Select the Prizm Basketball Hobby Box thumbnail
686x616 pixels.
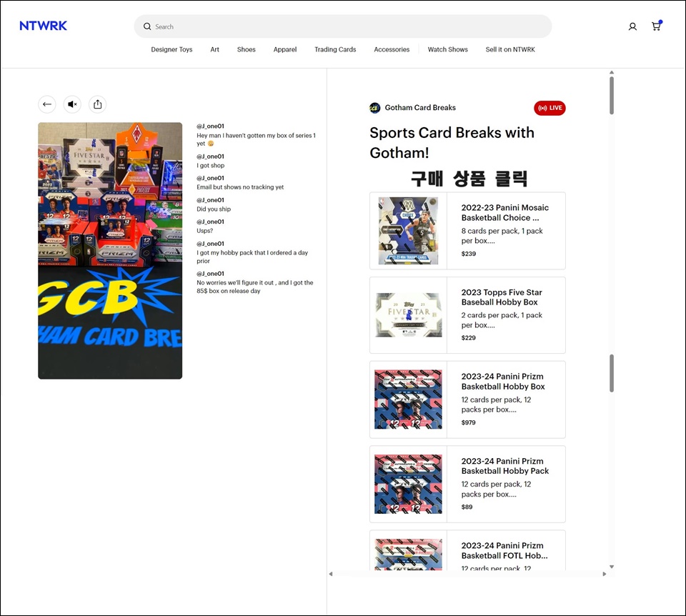pos(408,399)
